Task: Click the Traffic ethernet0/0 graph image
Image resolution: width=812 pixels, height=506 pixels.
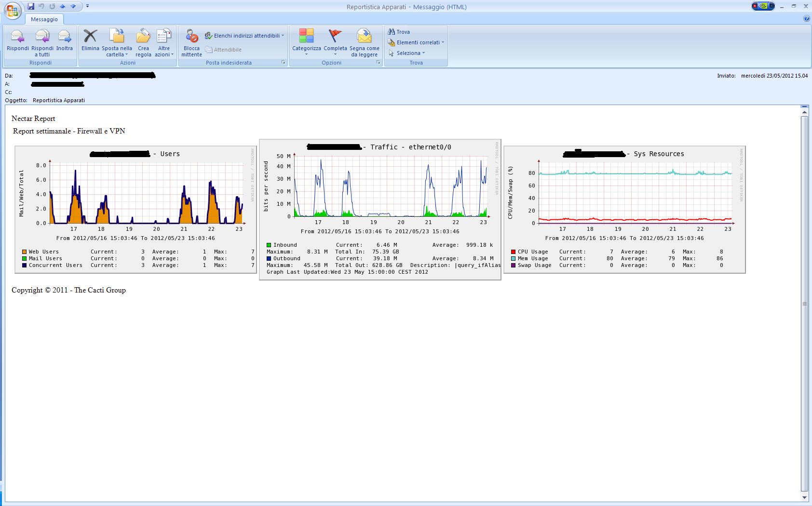Action: (x=380, y=210)
